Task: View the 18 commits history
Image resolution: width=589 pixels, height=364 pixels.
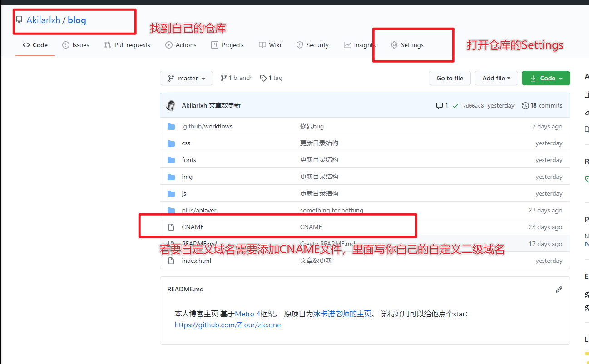Action: click(542, 105)
